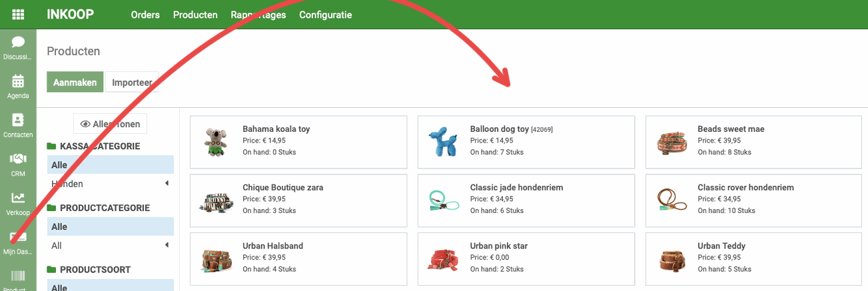The height and width of the screenshot is (291, 868).
Task: Expand the Honden category arrow
Action: click(167, 183)
